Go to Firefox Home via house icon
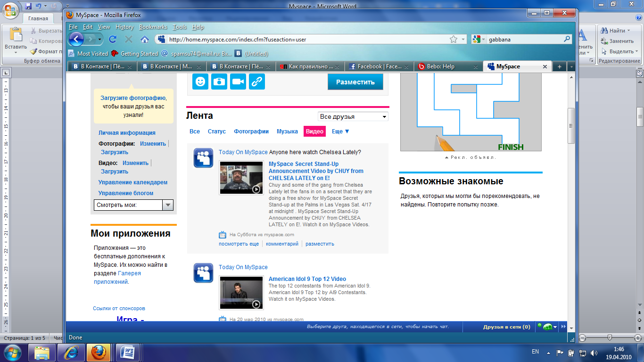Viewport: 644px width, 362px height. click(145, 40)
